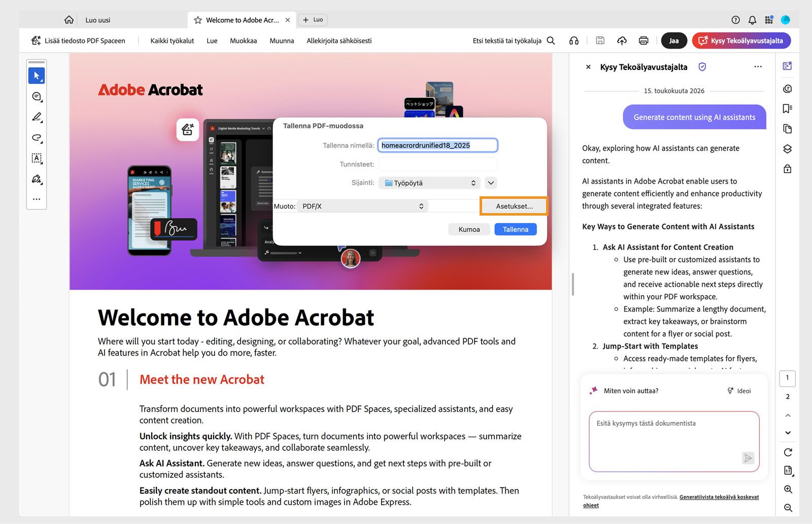Screen dimensions: 812x524
Task: Click the save floppy disk icon
Action: 600,41
